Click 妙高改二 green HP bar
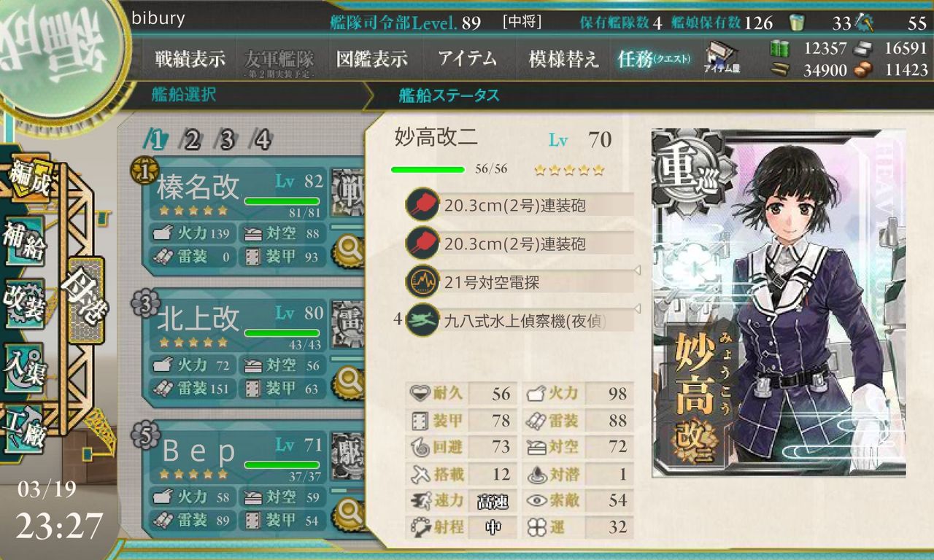The height and width of the screenshot is (560, 934). click(x=428, y=169)
